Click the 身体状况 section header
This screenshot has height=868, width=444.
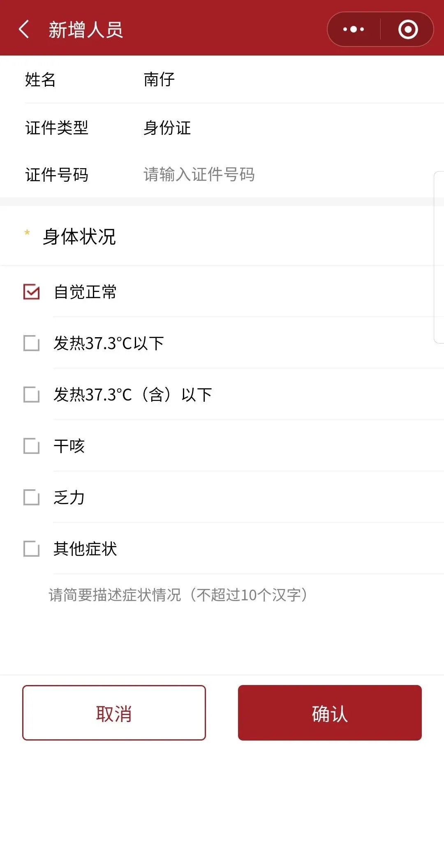pos(79,236)
